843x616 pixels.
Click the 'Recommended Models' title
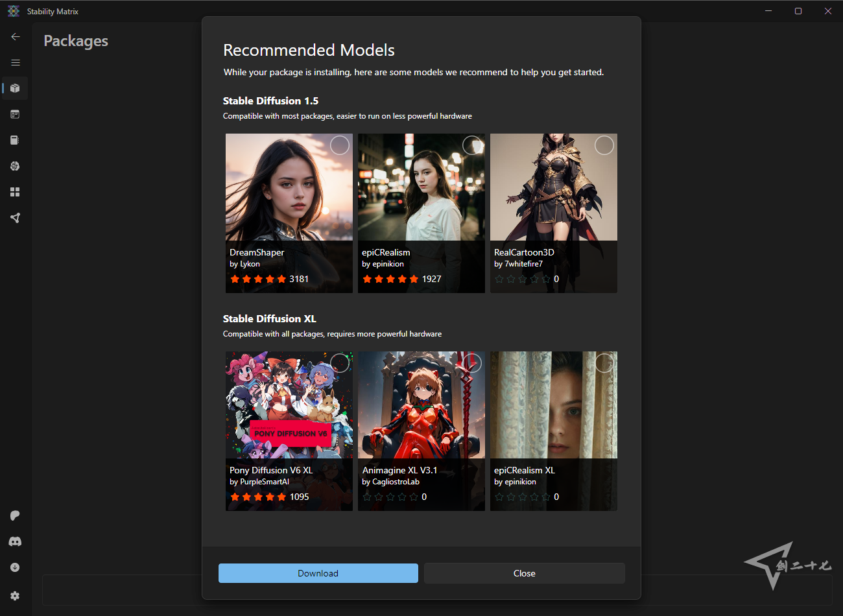309,50
